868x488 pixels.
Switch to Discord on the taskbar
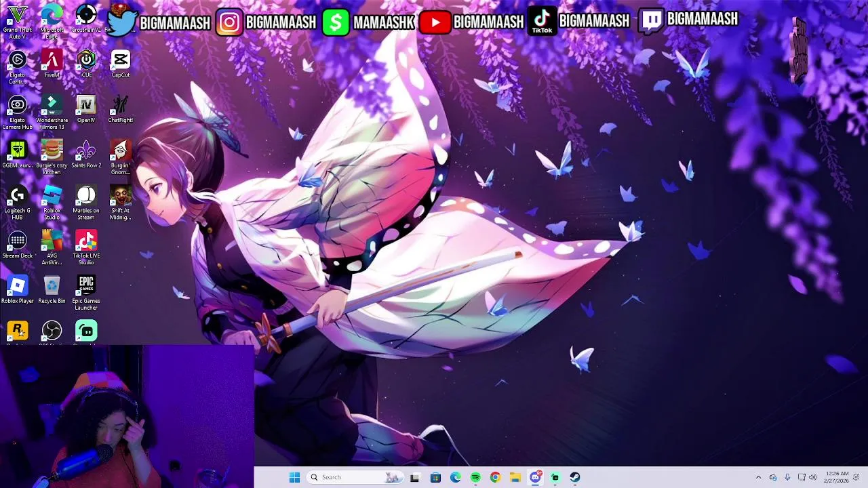(536, 477)
